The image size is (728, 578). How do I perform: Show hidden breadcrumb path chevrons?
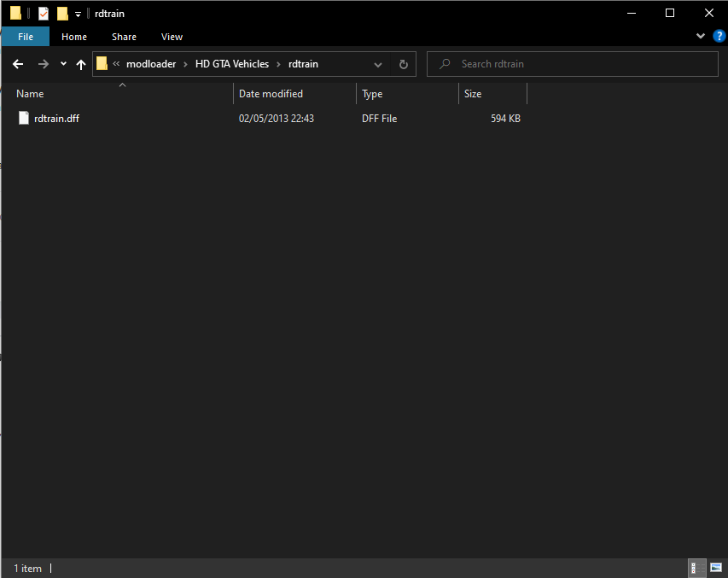pos(116,64)
